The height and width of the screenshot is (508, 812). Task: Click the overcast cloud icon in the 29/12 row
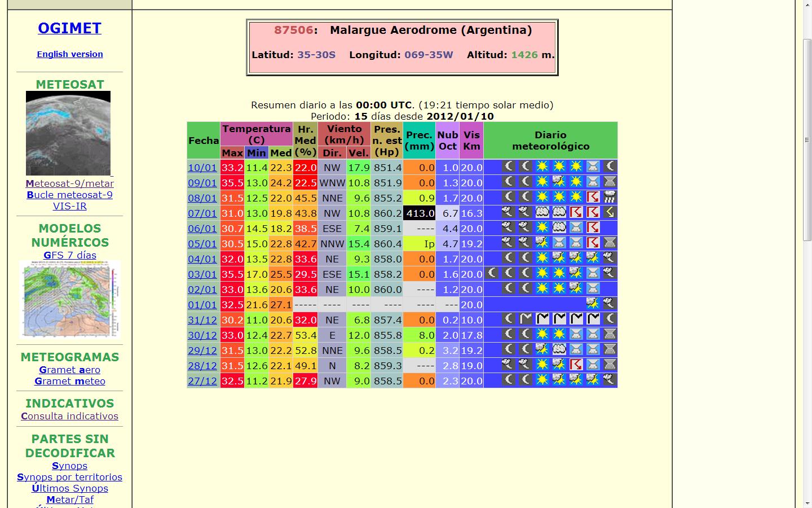(559, 349)
